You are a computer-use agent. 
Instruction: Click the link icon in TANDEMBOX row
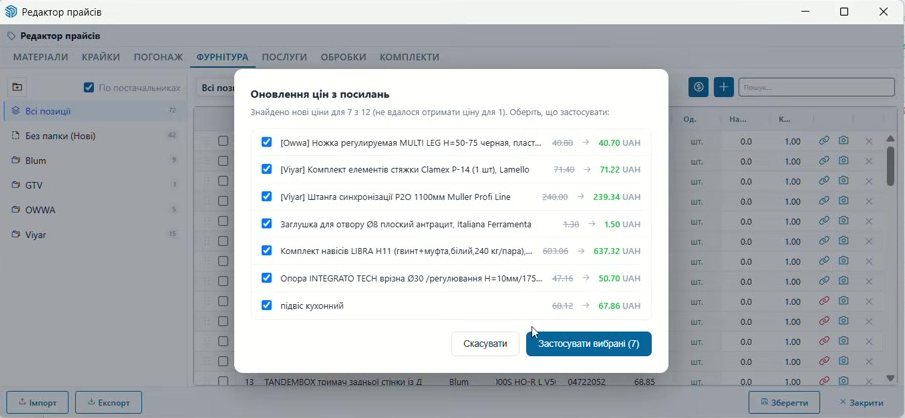coord(824,380)
